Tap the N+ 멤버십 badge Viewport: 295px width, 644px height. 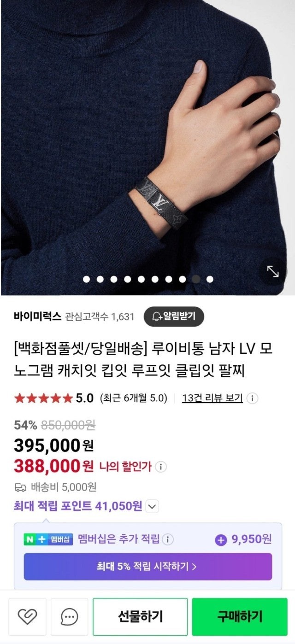(48, 539)
